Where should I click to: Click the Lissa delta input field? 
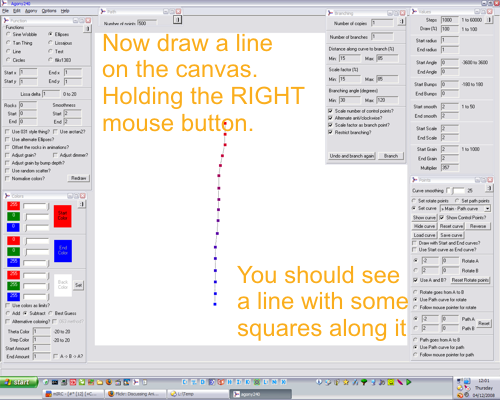click(51, 94)
